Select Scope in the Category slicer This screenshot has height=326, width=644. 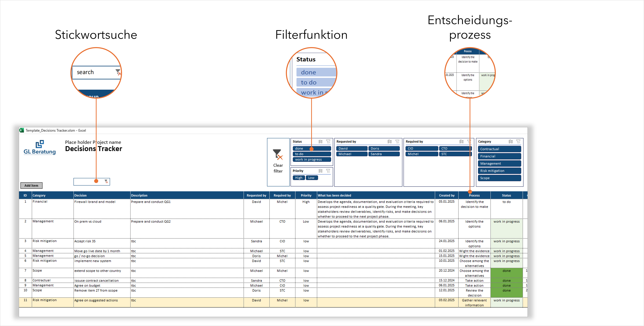tap(499, 178)
